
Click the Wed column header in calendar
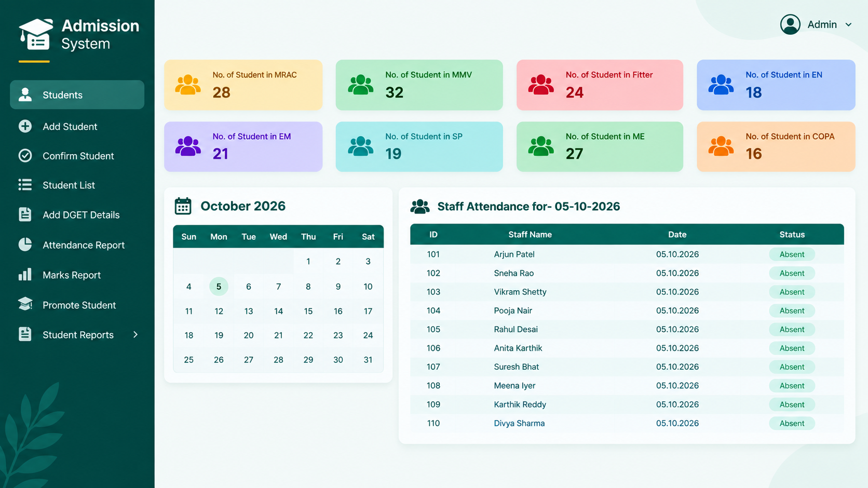[x=278, y=237]
